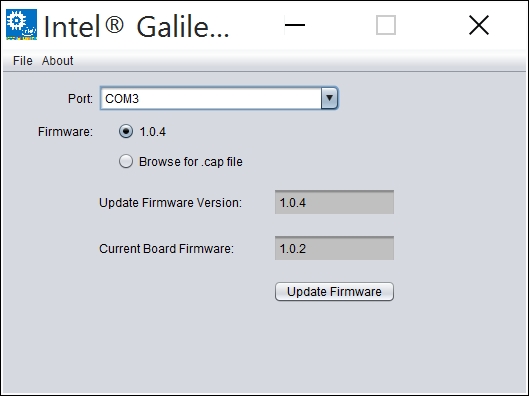The image size is (529, 396).
Task: Maximize the firmware updater window
Action: point(386,25)
